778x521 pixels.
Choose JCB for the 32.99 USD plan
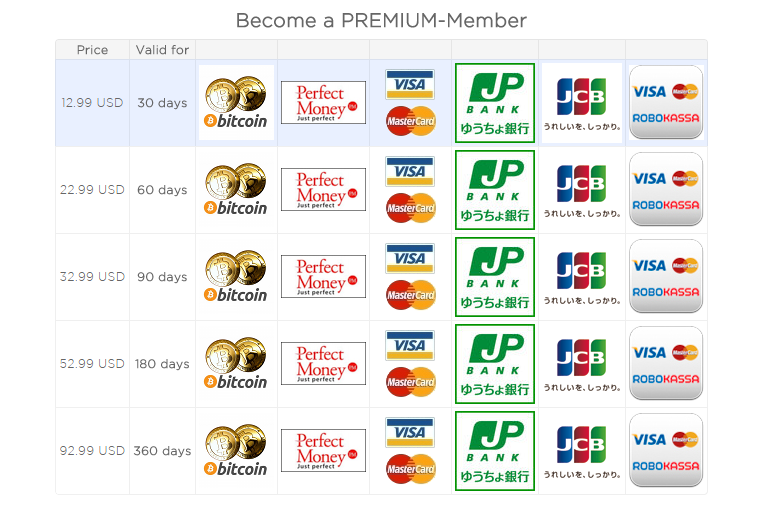click(x=582, y=277)
